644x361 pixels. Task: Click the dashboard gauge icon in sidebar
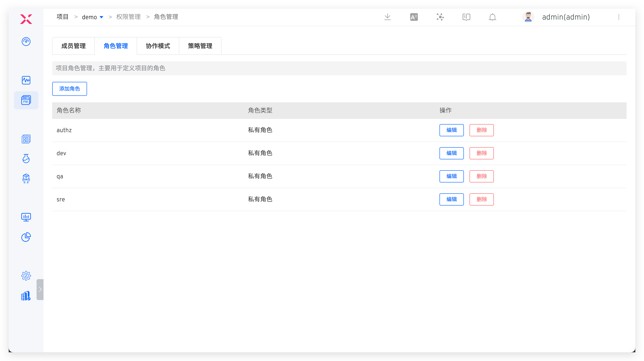[x=26, y=42]
